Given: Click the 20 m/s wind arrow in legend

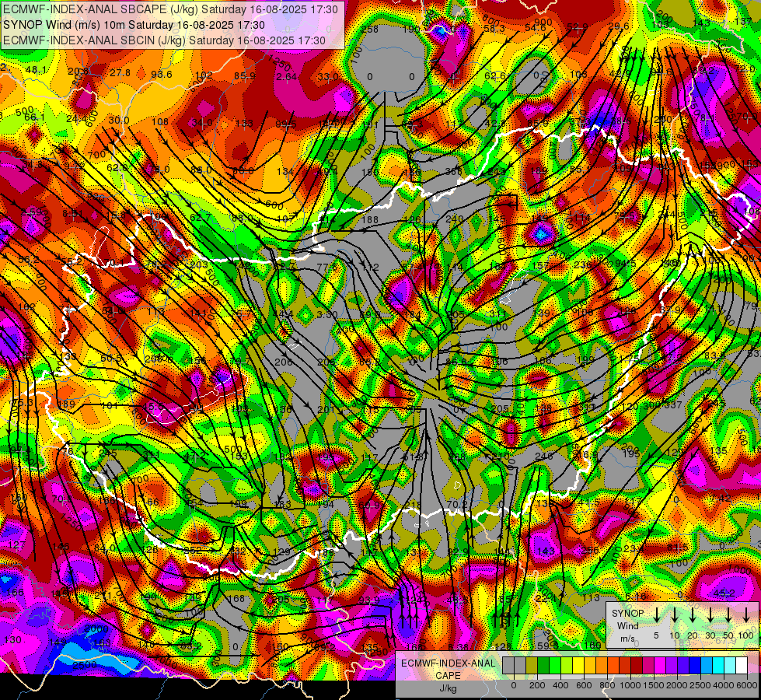Looking at the screenshot, I should pyautogui.click(x=692, y=615).
